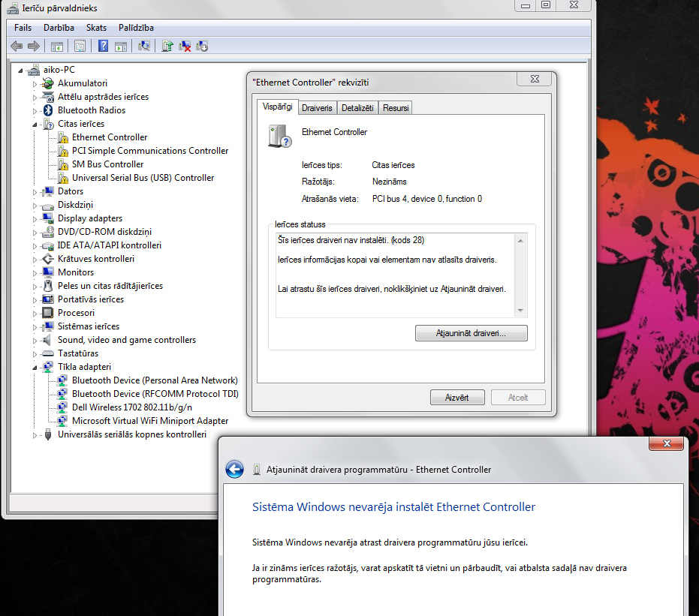The image size is (699, 616).
Task: Select the Datori category label
Action: [x=71, y=191]
